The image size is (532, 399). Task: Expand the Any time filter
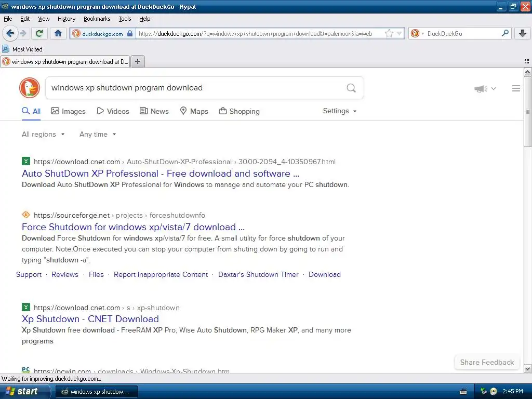(98, 135)
